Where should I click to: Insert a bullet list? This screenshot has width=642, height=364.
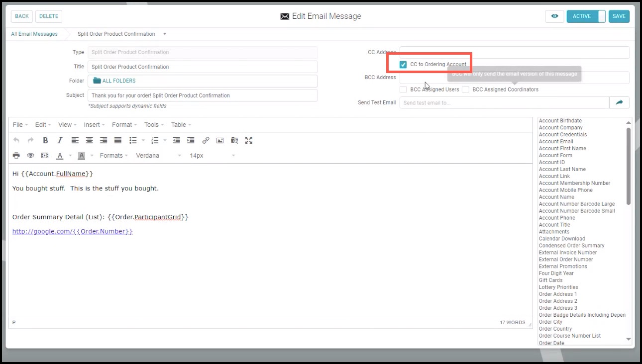coord(133,141)
